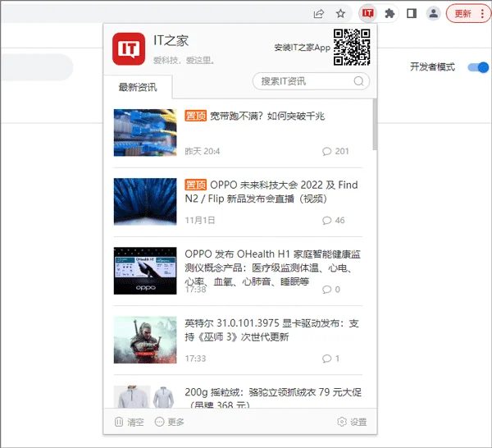492x448 pixels.
Task: Click the 安装IT之家App link
Action: [302, 48]
